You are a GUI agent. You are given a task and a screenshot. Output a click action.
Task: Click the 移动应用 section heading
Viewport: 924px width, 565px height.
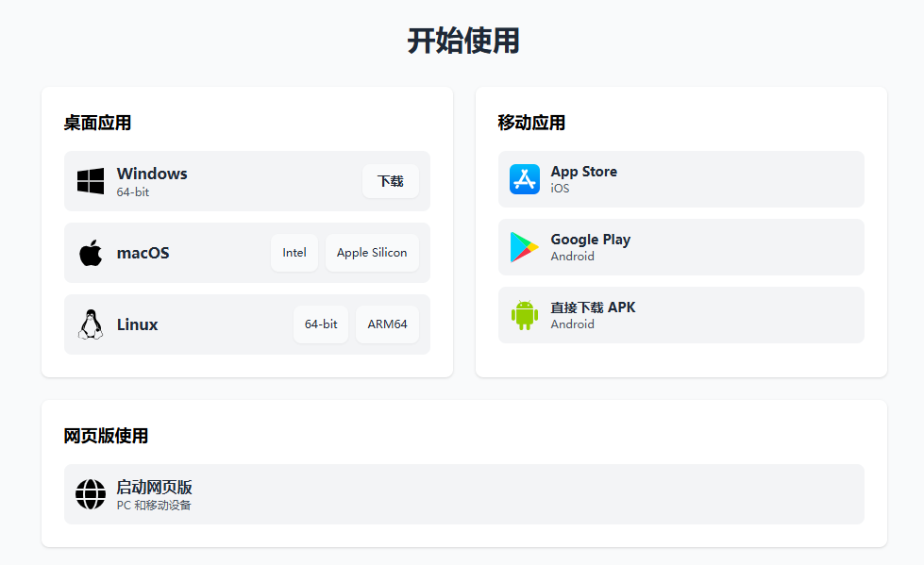(526, 123)
